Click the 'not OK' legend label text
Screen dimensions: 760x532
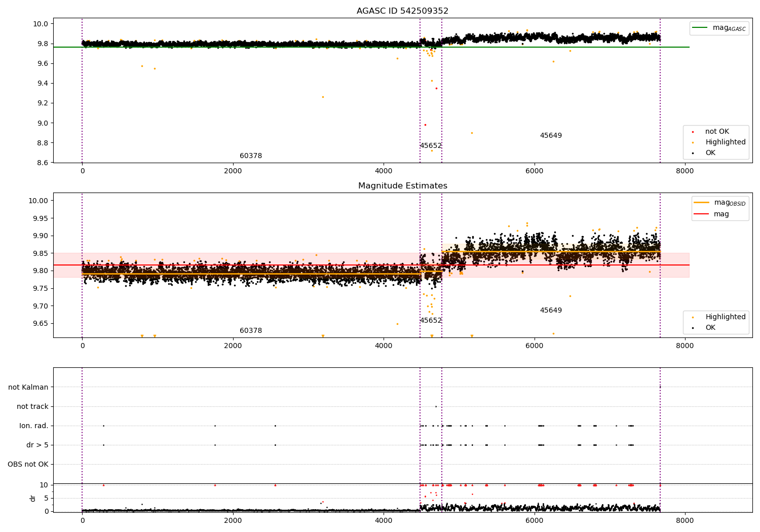click(717, 132)
